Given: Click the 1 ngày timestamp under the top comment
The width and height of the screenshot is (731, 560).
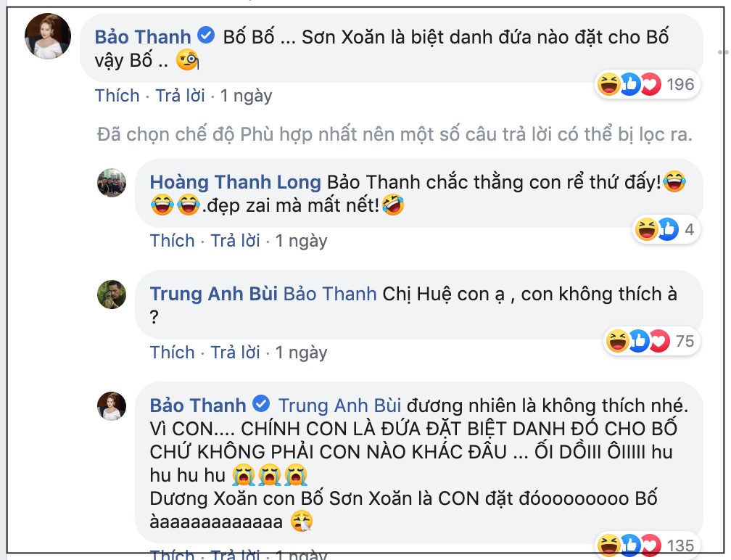Looking at the screenshot, I should pos(247,96).
